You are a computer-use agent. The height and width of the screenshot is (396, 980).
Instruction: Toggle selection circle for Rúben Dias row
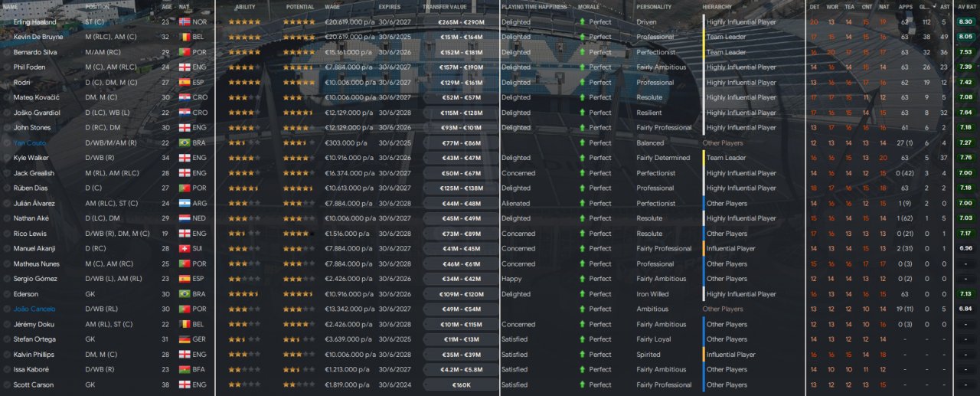coord(7,188)
